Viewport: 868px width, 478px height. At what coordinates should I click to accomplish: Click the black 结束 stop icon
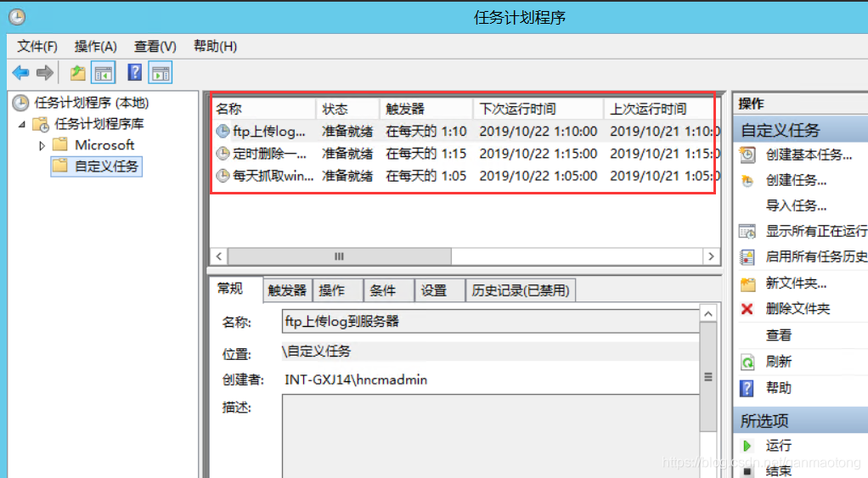(747, 471)
